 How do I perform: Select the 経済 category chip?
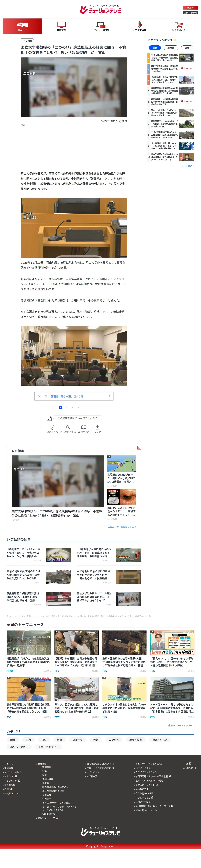(60, 740)
